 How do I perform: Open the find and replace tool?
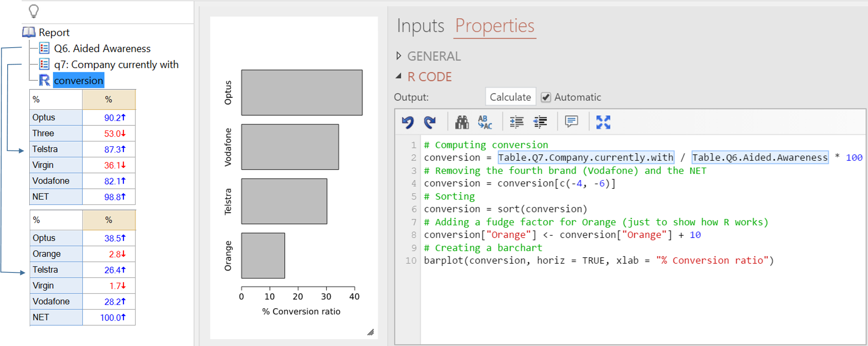click(x=485, y=122)
